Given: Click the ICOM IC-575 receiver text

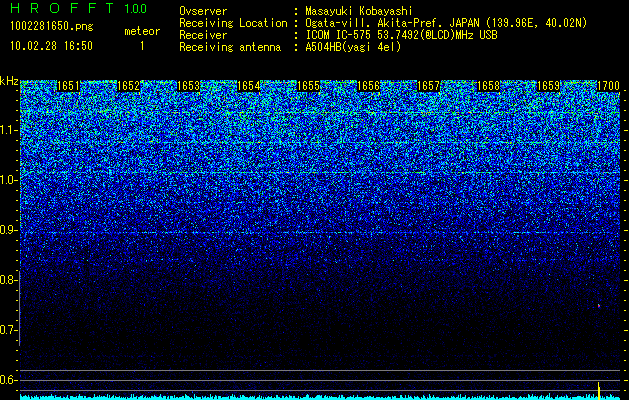Looking at the screenshot, I should pyautogui.click(x=401, y=35).
